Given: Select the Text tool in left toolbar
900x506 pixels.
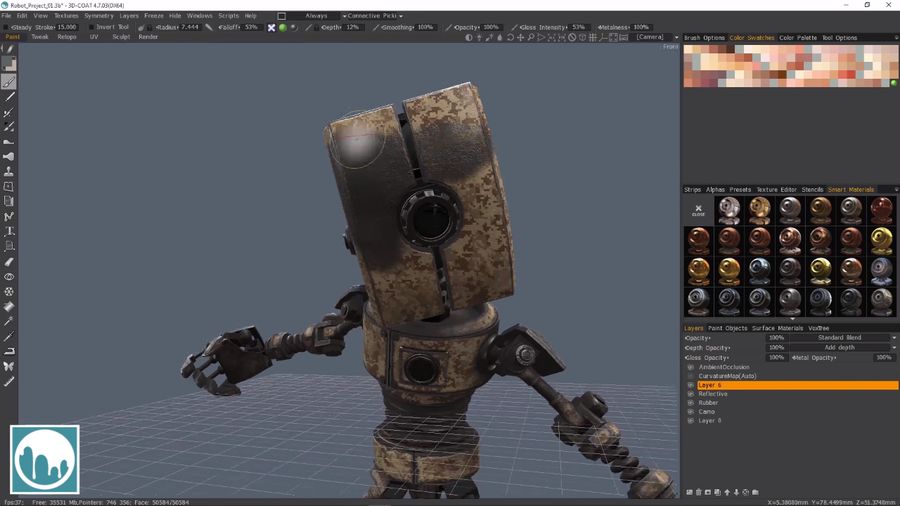Looking at the screenshot, I should pyautogui.click(x=9, y=231).
